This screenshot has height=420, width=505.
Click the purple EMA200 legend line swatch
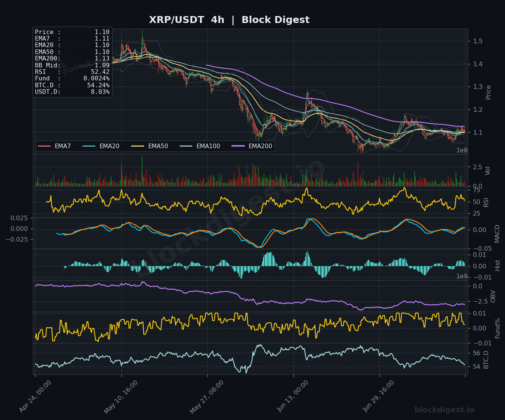[x=238, y=146]
